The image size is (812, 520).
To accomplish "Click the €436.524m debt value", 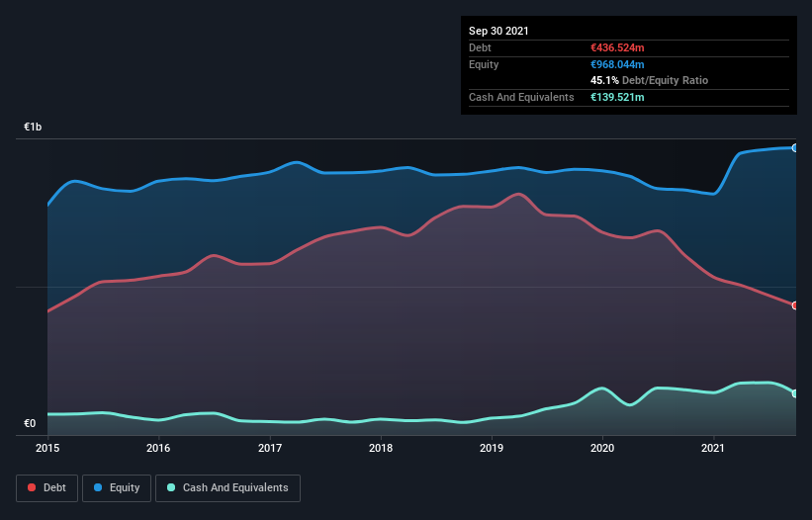I will coord(617,47).
